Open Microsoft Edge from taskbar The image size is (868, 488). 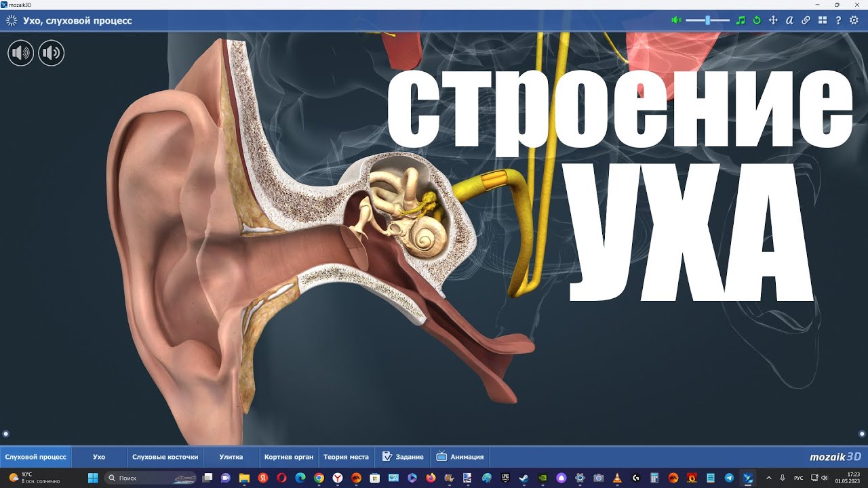tap(300, 478)
